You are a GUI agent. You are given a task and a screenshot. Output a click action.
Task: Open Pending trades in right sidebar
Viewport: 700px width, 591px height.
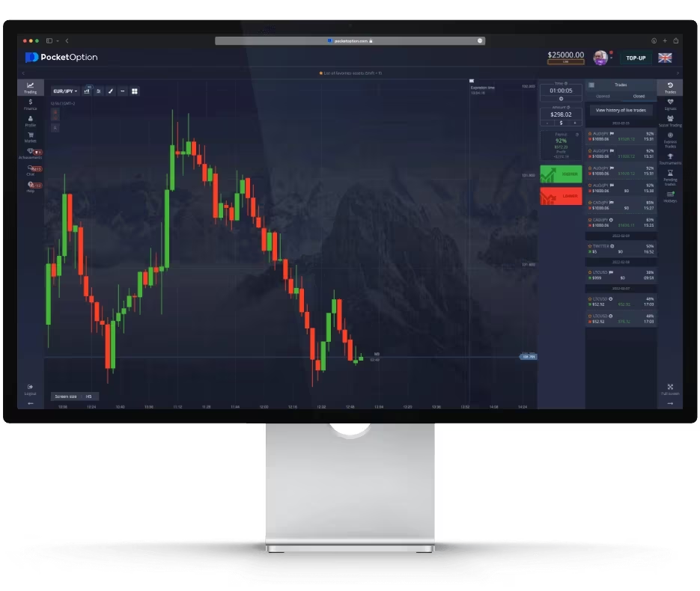[x=670, y=177]
